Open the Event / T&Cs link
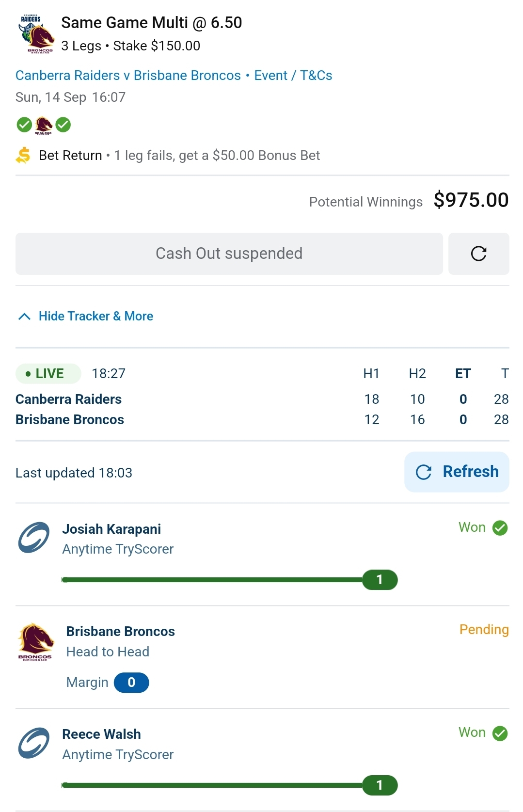The image size is (523, 812). pos(293,76)
